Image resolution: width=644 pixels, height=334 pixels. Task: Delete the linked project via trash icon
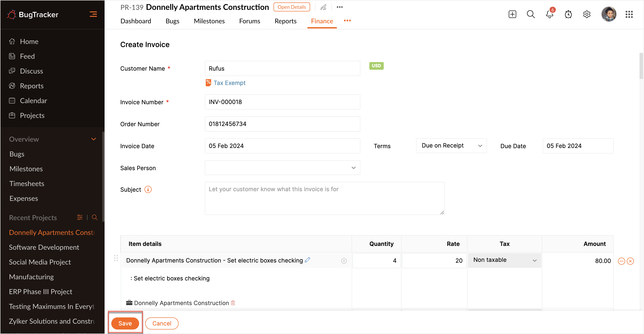click(233, 303)
